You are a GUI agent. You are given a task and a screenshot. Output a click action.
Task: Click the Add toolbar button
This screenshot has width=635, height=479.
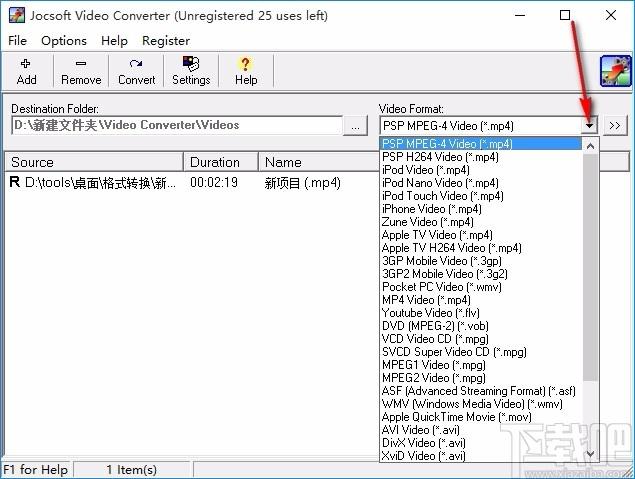click(x=27, y=72)
